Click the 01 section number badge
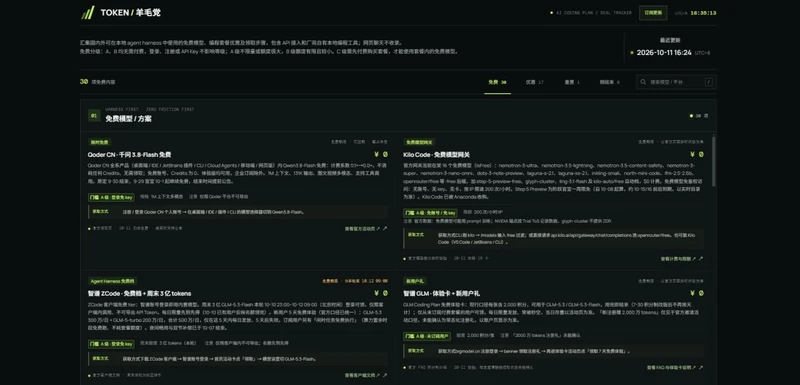Viewport: 800px width, 385px height. click(94, 115)
